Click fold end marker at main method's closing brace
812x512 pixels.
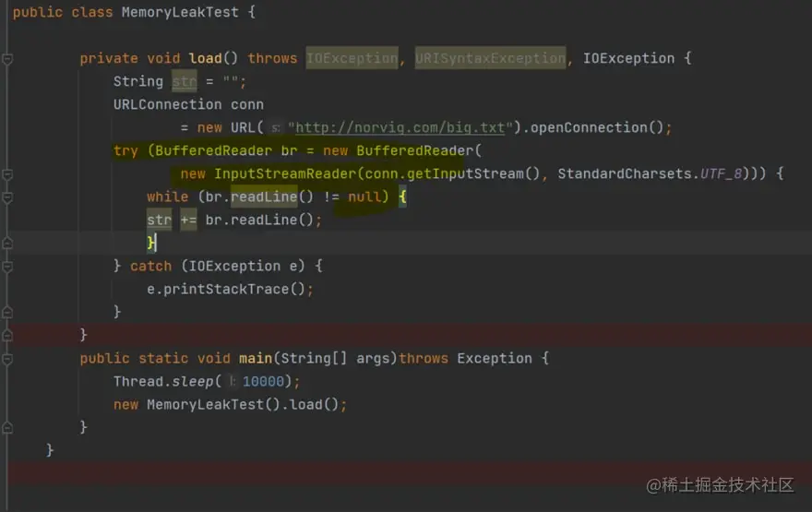coord(7,427)
